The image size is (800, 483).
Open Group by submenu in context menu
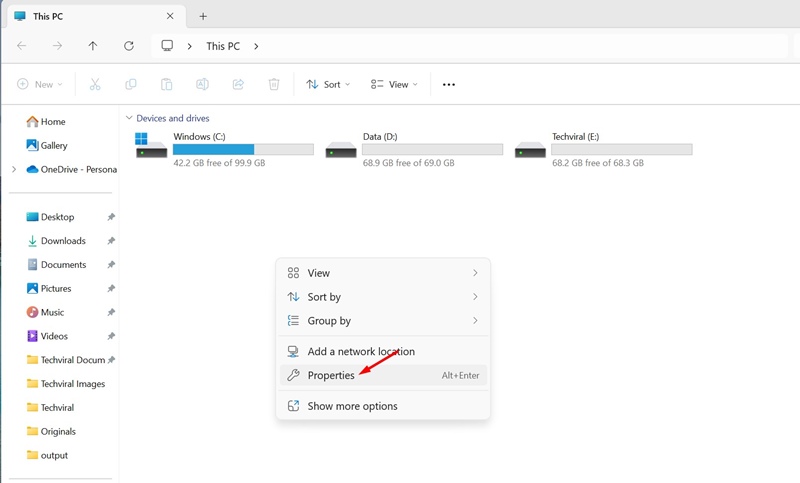pyautogui.click(x=383, y=321)
